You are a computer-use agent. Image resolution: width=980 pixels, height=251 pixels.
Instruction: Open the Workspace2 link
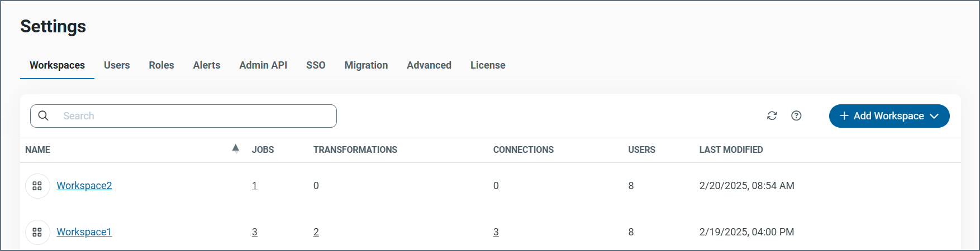point(84,186)
